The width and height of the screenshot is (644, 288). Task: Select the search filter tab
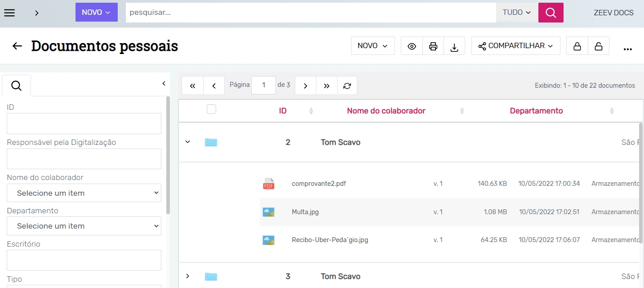tap(17, 85)
